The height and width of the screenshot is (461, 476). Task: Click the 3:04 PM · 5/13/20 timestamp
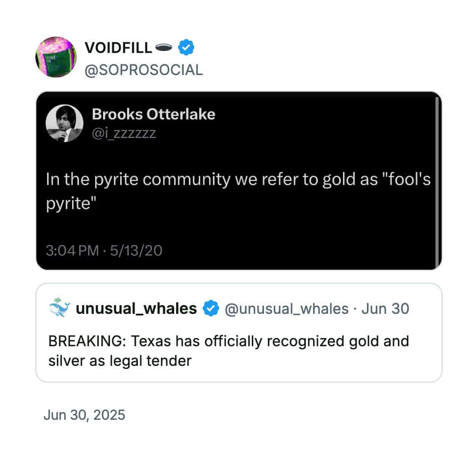[104, 251]
